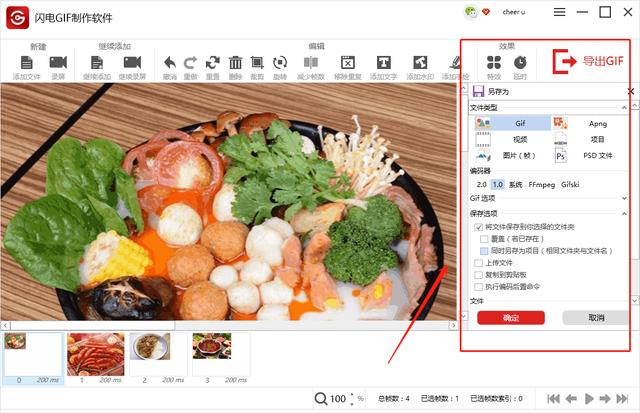Select the 裁剪 (Crop) tool
Image resolution: width=640 pixels, height=413 pixels.
click(x=257, y=62)
